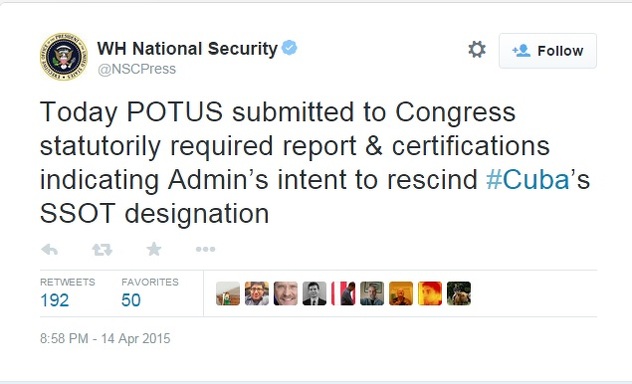Open the gear settings dropdown
The width and height of the screenshot is (632, 384).
pos(477,50)
